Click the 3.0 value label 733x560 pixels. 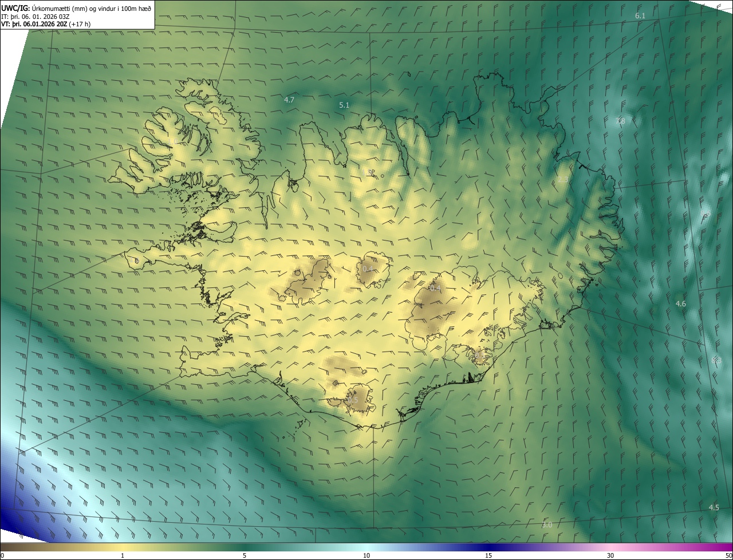pos(547,524)
